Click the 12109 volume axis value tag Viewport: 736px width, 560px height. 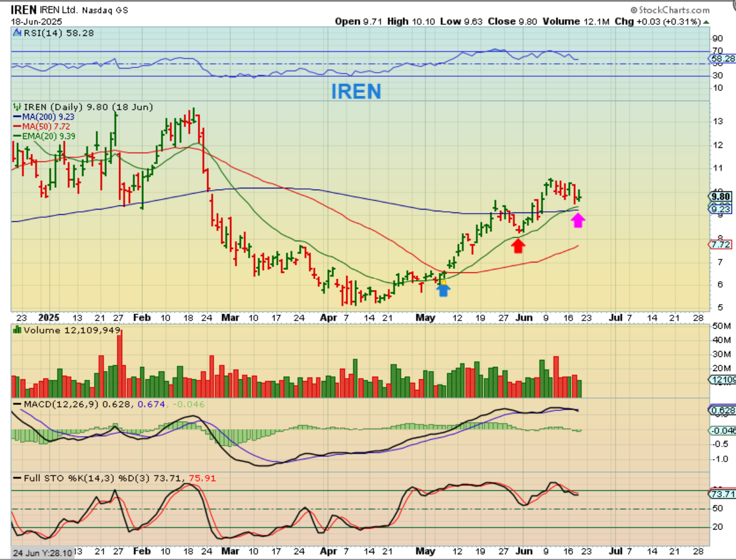point(723,380)
